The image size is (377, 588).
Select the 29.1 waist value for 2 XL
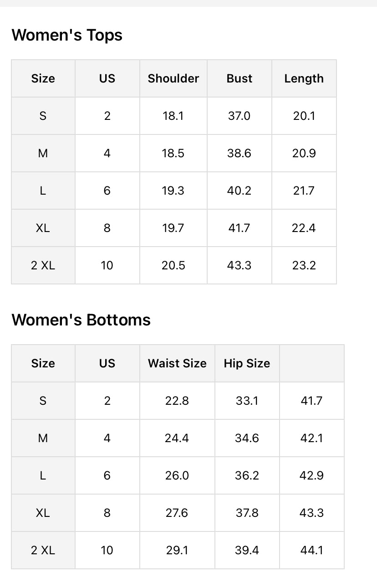coord(177,550)
